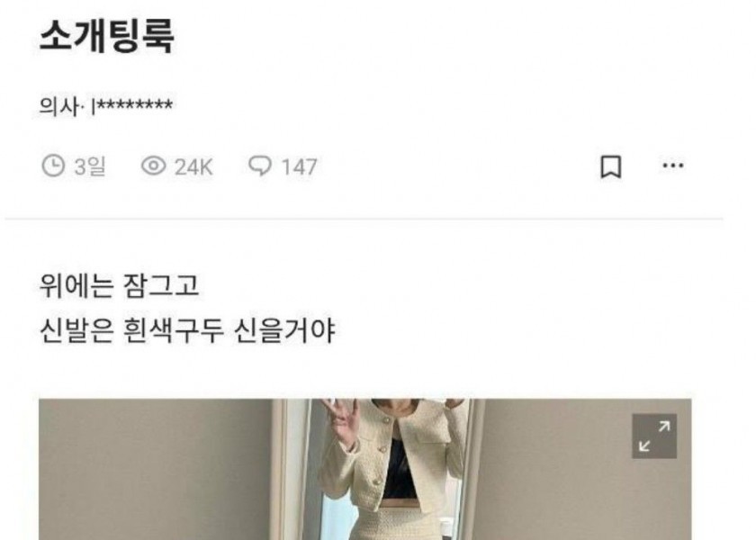Click the text line 신발은 흰색구두 신을거야
This screenshot has height=540, width=756.
(187, 331)
